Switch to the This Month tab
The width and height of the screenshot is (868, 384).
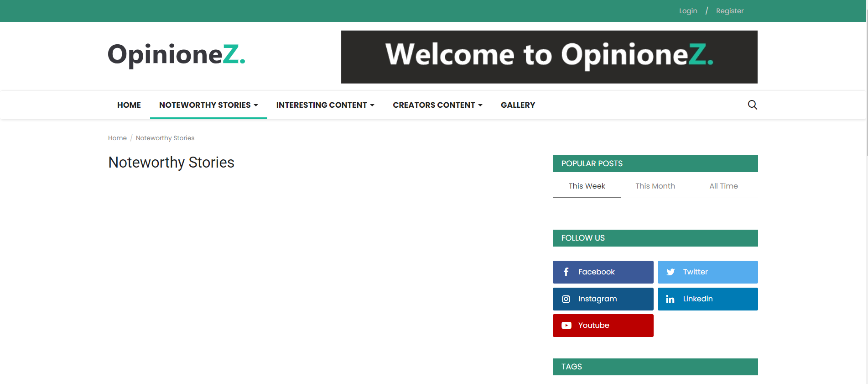coord(655,186)
